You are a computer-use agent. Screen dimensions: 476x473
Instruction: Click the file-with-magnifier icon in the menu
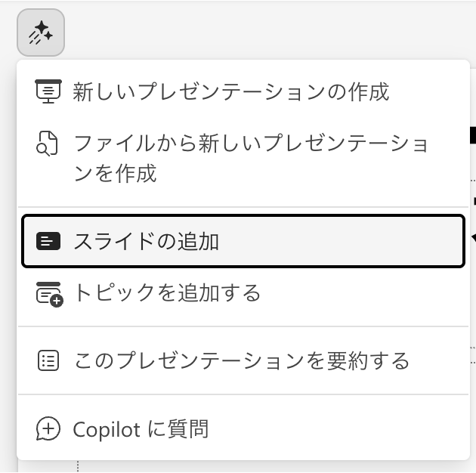click(x=48, y=143)
